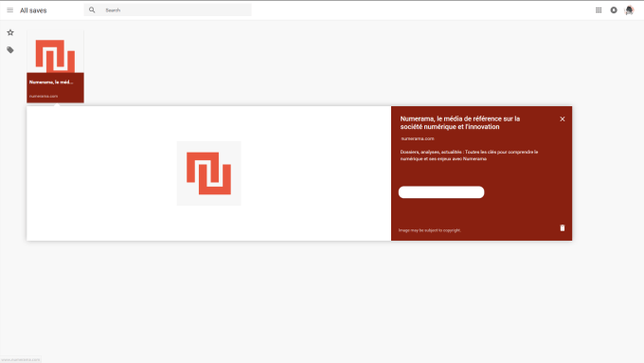Screen dimensions: 644x363
Task: Click 'Image may be subject to copyright'
Action: tap(430, 230)
